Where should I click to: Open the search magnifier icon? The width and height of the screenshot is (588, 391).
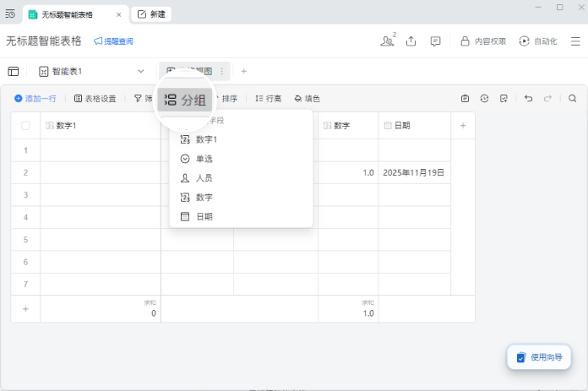click(x=572, y=99)
